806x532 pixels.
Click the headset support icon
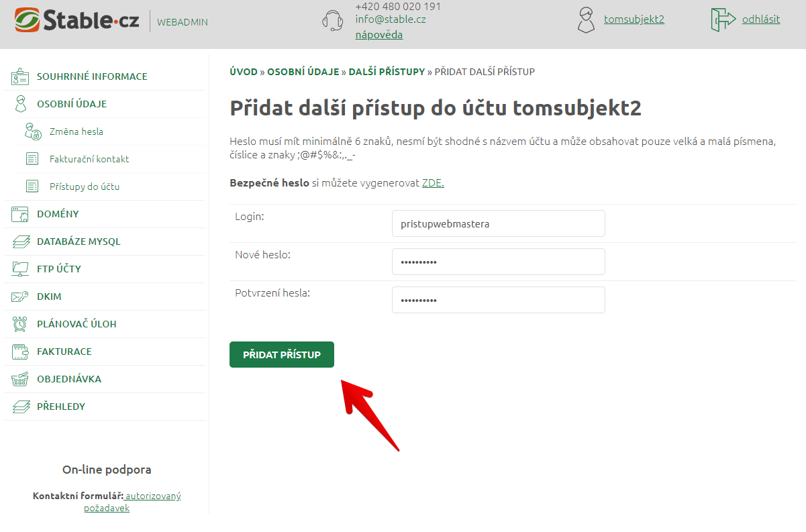point(333,20)
